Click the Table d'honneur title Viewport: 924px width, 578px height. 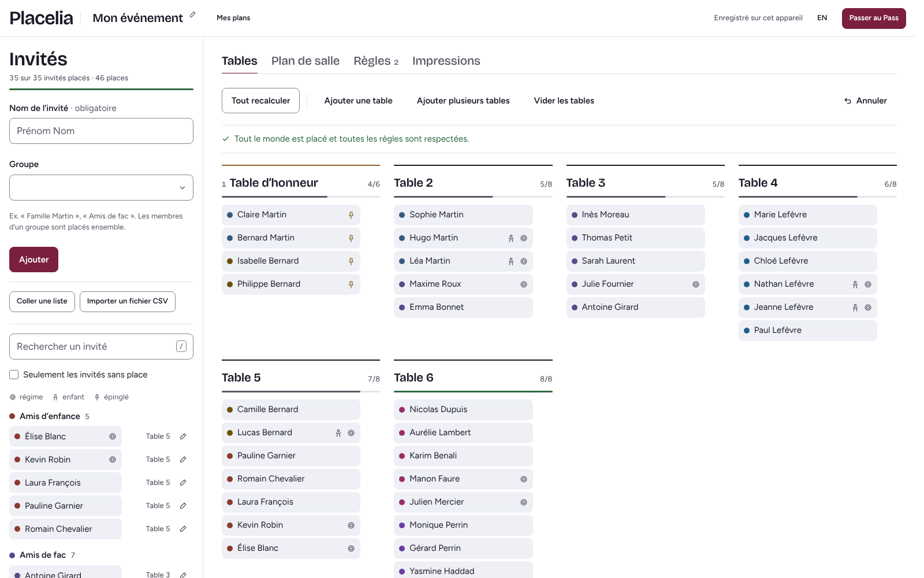coord(274,183)
